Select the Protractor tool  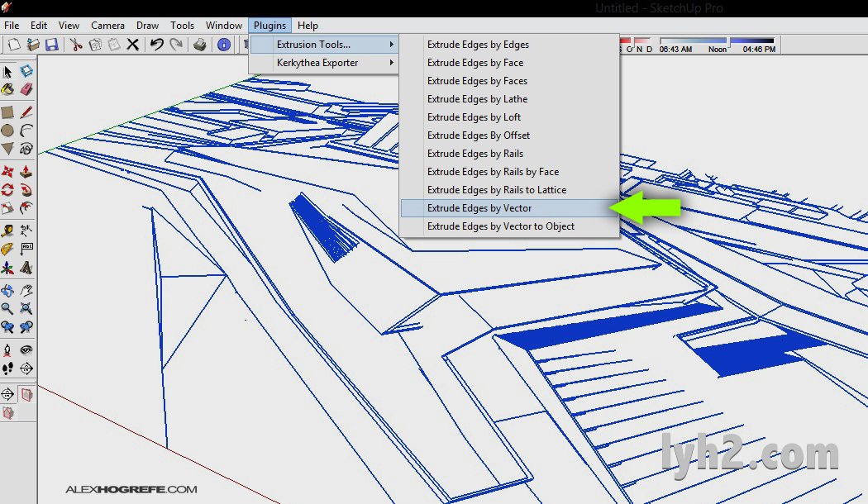(x=7, y=249)
